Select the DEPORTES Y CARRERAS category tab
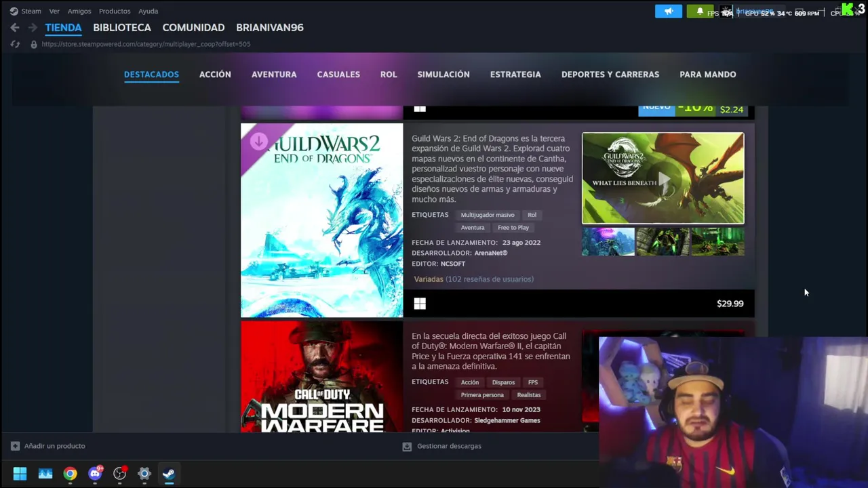Screen dimensions: 868x488 (x=610, y=75)
